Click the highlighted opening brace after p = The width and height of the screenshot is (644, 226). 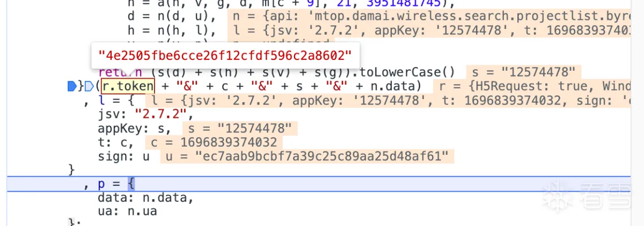coord(132,184)
